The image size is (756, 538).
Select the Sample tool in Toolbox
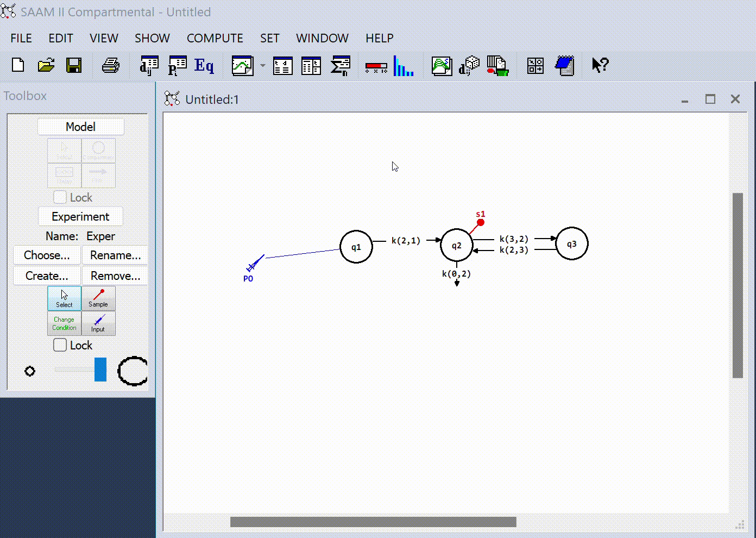click(98, 298)
